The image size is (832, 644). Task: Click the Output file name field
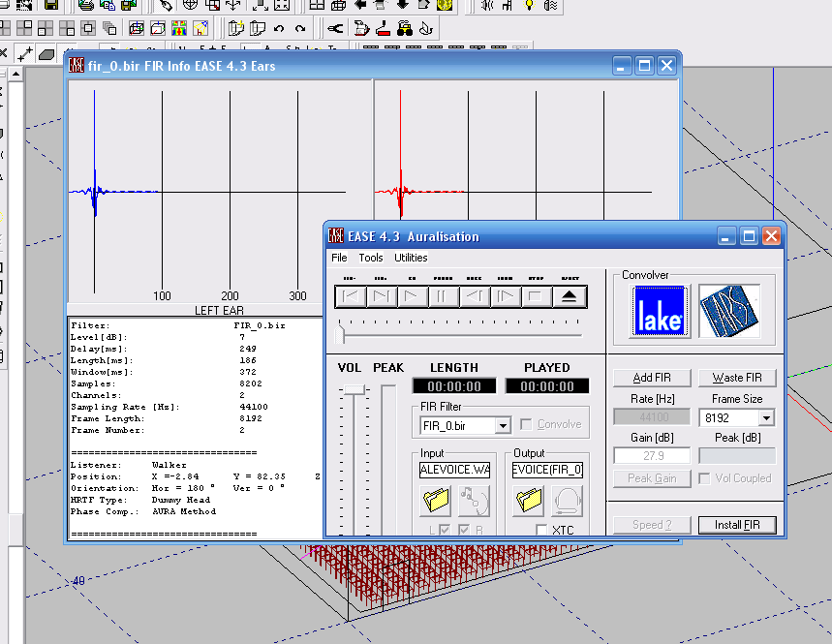click(x=547, y=470)
